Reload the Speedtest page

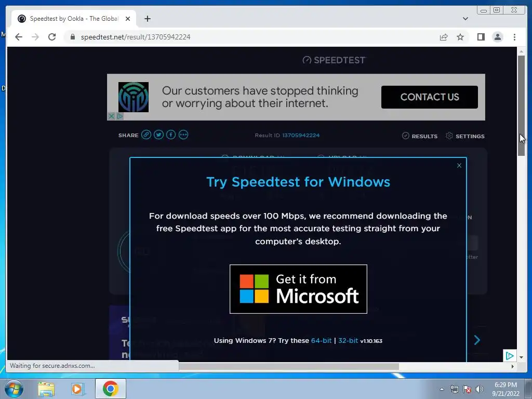point(52,37)
